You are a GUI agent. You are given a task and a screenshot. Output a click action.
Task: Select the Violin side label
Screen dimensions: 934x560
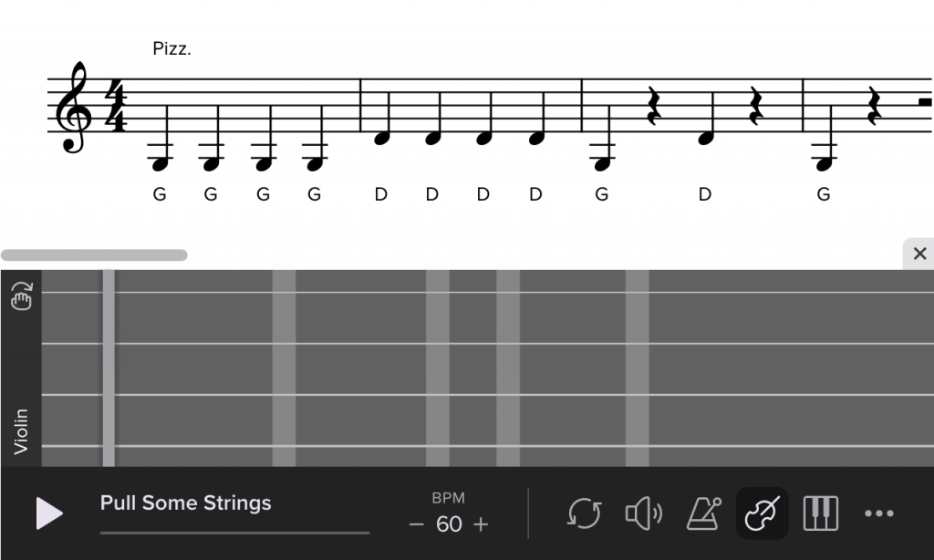[x=21, y=431]
